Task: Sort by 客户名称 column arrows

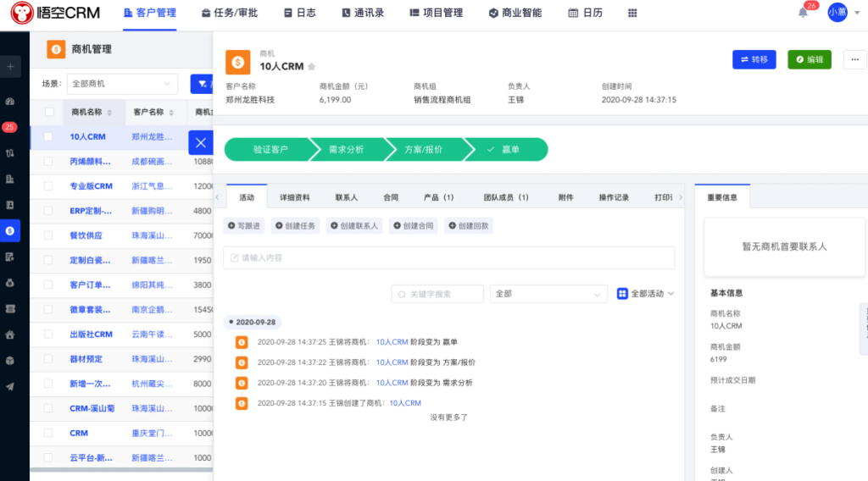Action: (x=171, y=113)
